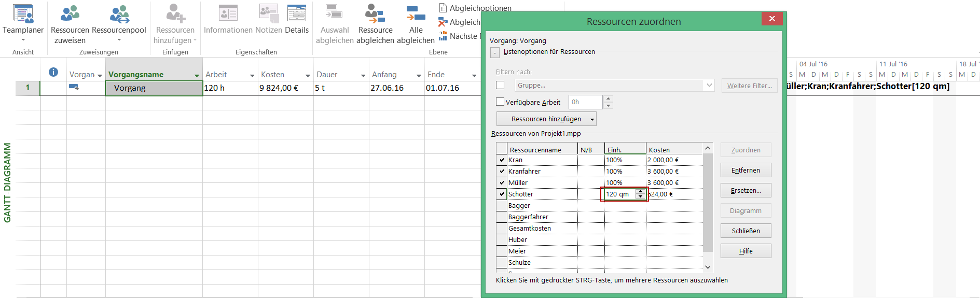Enable the Verfügbare Arbeit checkbox

coord(500,102)
